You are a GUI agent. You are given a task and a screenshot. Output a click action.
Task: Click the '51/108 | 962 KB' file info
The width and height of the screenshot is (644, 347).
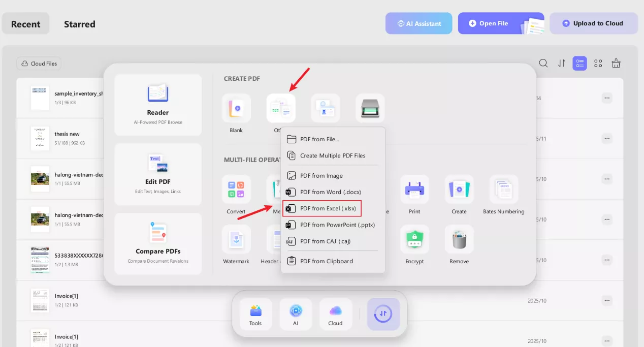tap(70, 143)
